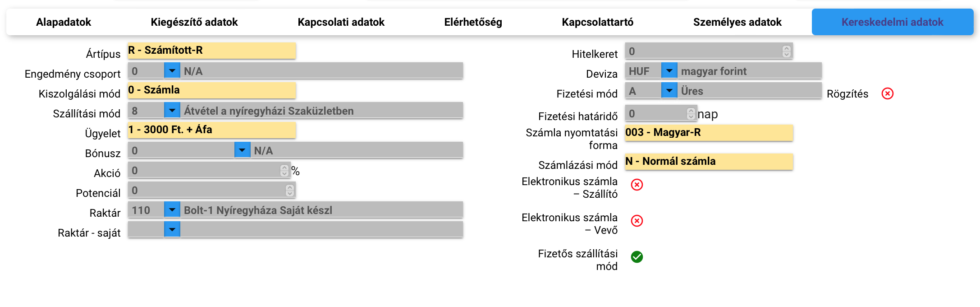This screenshot has height=307, width=980.
Task: Go to the Elérhetőség tab
Action: (473, 22)
